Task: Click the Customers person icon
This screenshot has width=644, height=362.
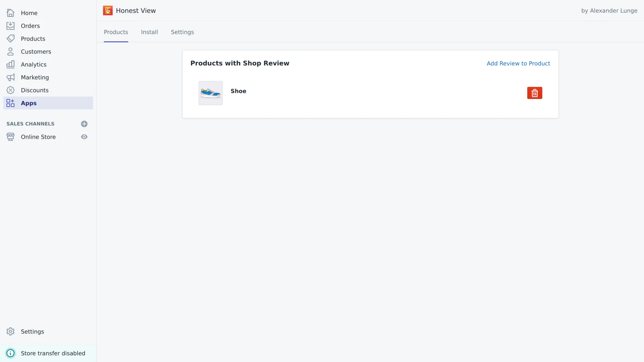Action: tap(10, 51)
